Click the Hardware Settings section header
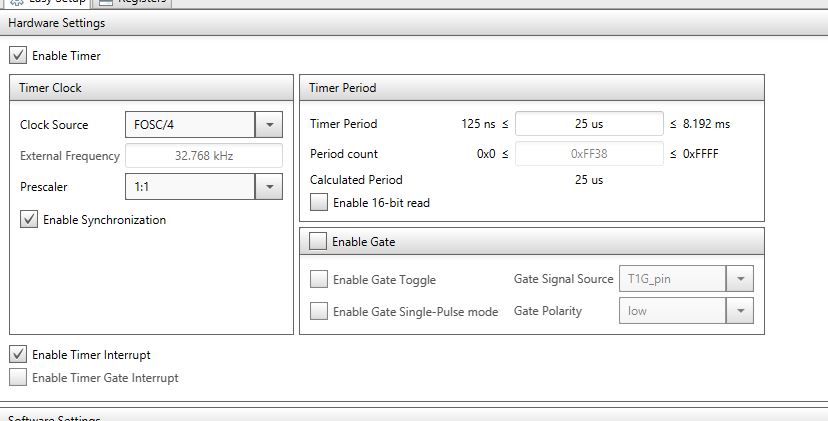This screenshot has width=828, height=421. 414,23
